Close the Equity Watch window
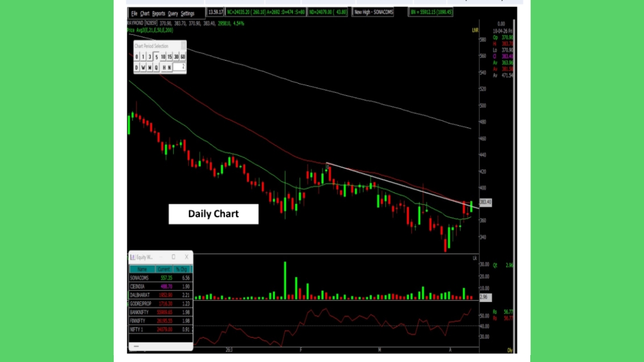 (x=186, y=257)
